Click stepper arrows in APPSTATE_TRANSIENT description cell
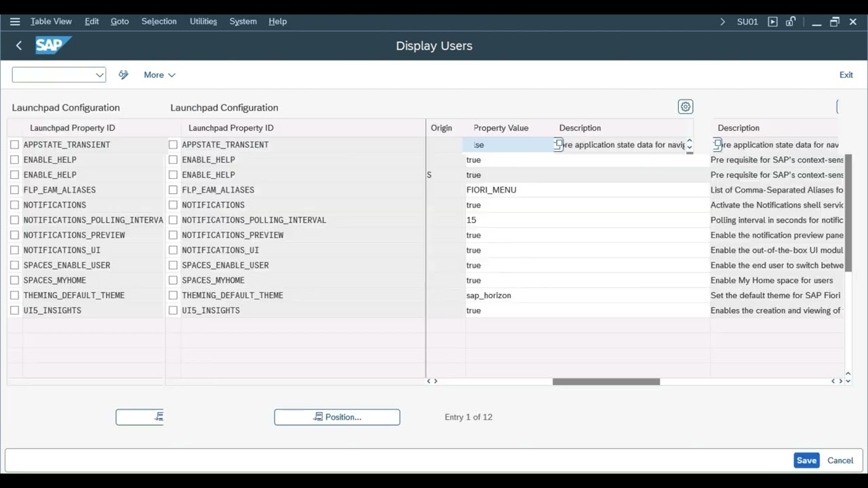 click(x=689, y=144)
